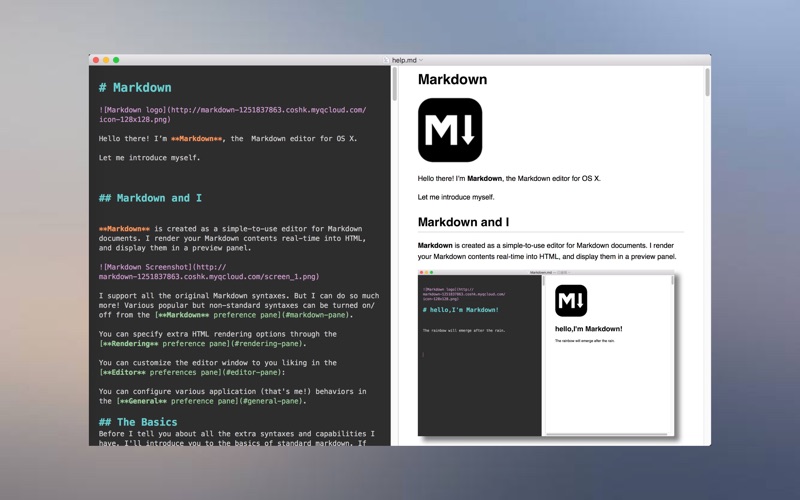Click 'You can specify extra HTML rendering' line

pyautogui.click(x=218, y=334)
